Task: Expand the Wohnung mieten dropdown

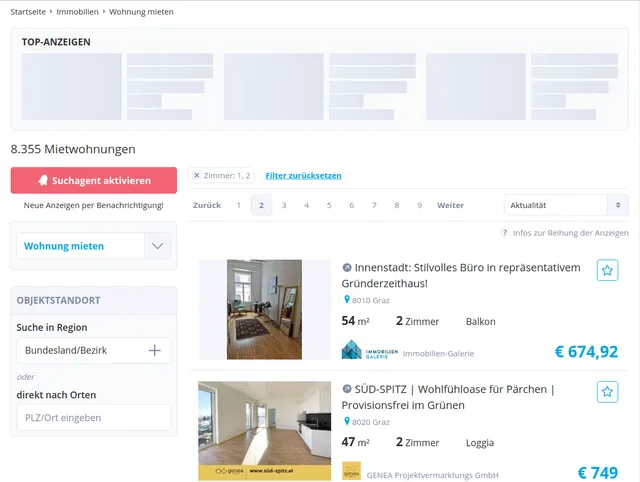Action: tap(157, 246)
